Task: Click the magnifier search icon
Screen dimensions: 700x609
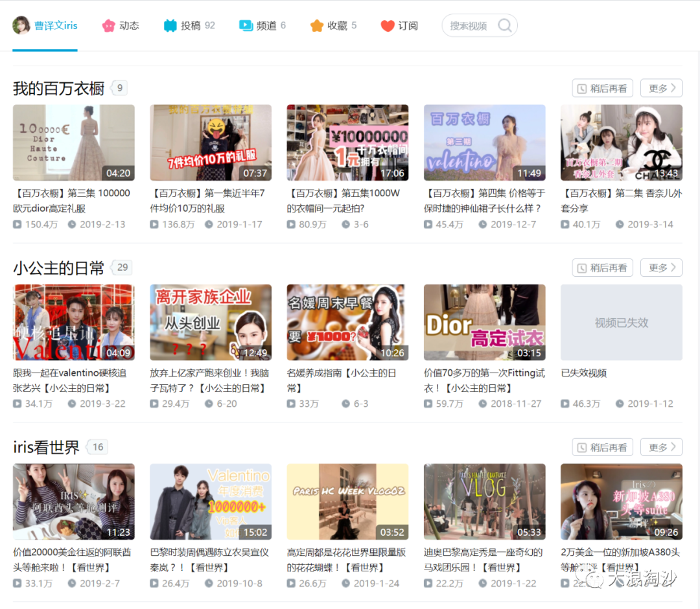Action: pos(504,26)
